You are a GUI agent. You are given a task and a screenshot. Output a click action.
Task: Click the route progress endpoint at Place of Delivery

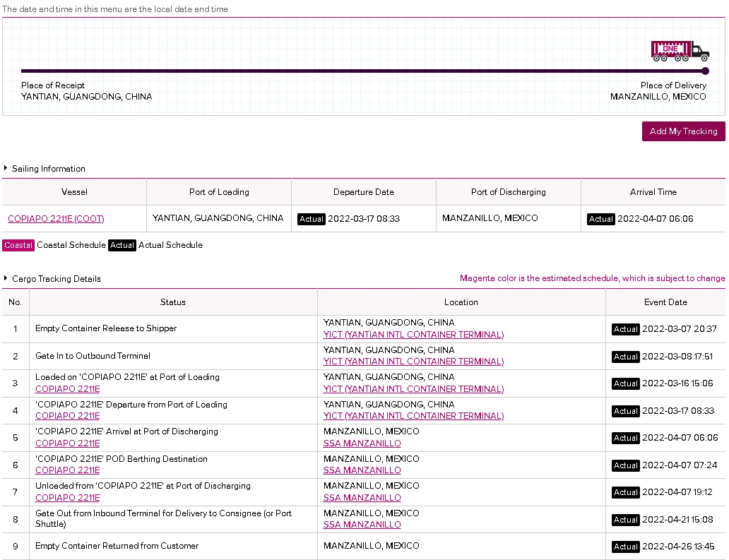(x=705, y=71)
